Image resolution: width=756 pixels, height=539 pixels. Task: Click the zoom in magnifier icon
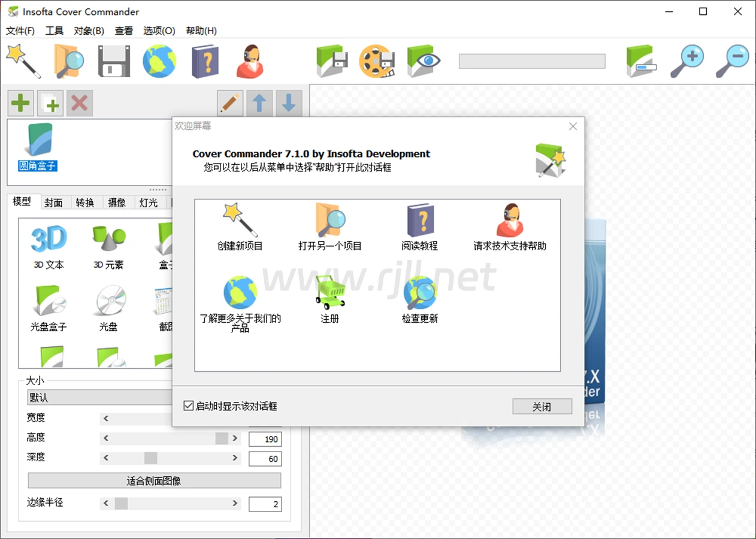(687, 62)
